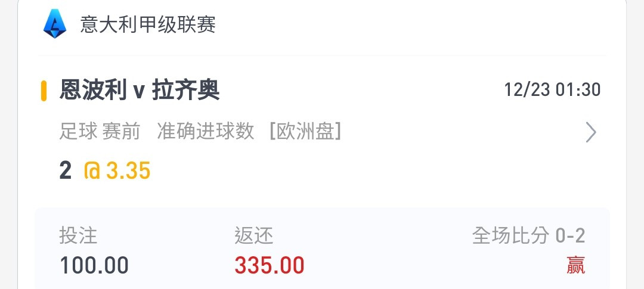Expand bet details with right chevron arrow
This screenshot has width=644, height=289.
590,132
